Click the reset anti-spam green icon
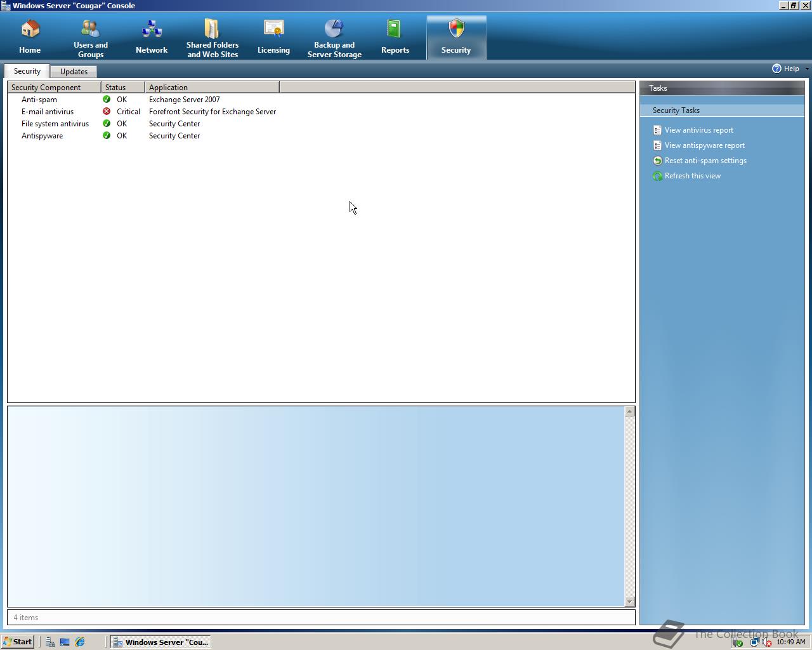The width and height of the screenshot is (812, 650). pos(657,161)
